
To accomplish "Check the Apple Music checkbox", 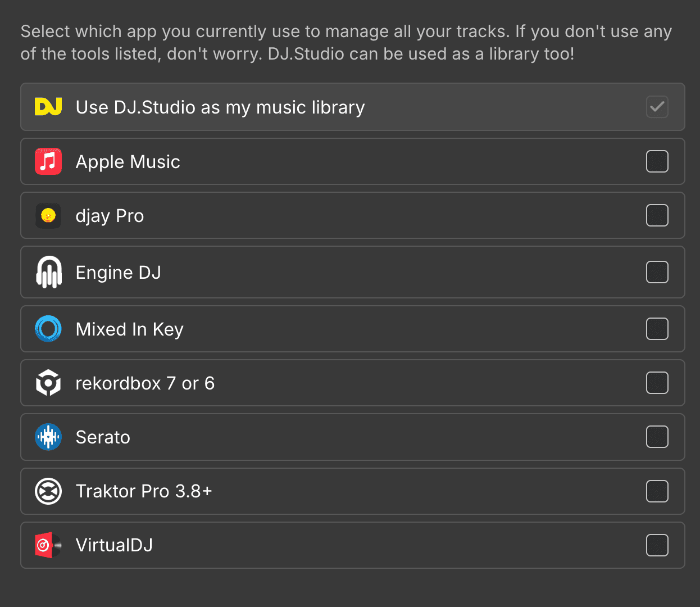I will pyautogui.click(x=657, y=161).
